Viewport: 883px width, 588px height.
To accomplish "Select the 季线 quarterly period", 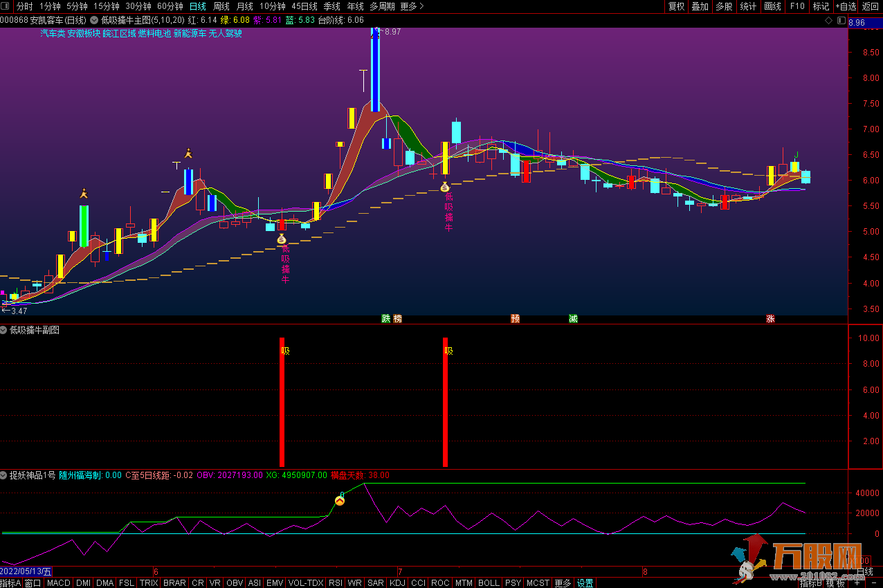I will [332, 6].
